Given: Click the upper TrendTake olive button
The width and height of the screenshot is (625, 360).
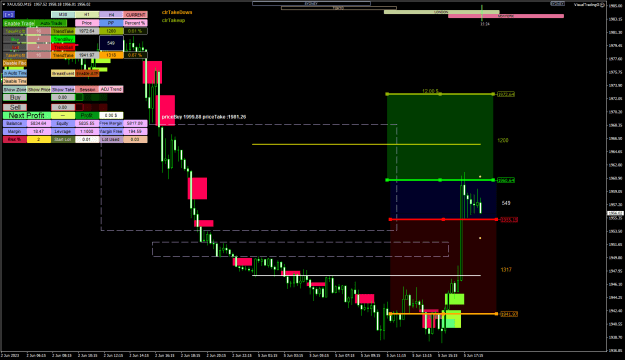Looking at the screenshot, I should tap(63, 31).
